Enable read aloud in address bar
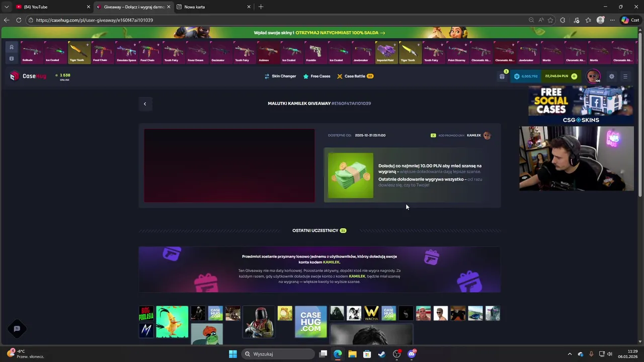 (541, 20)
